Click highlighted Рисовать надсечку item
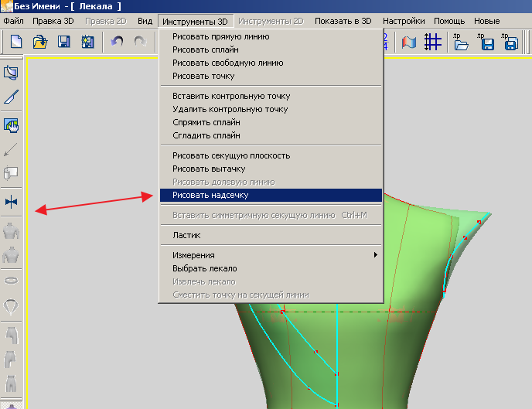Viewport: 532px width, 409px height. click(271, 195)
